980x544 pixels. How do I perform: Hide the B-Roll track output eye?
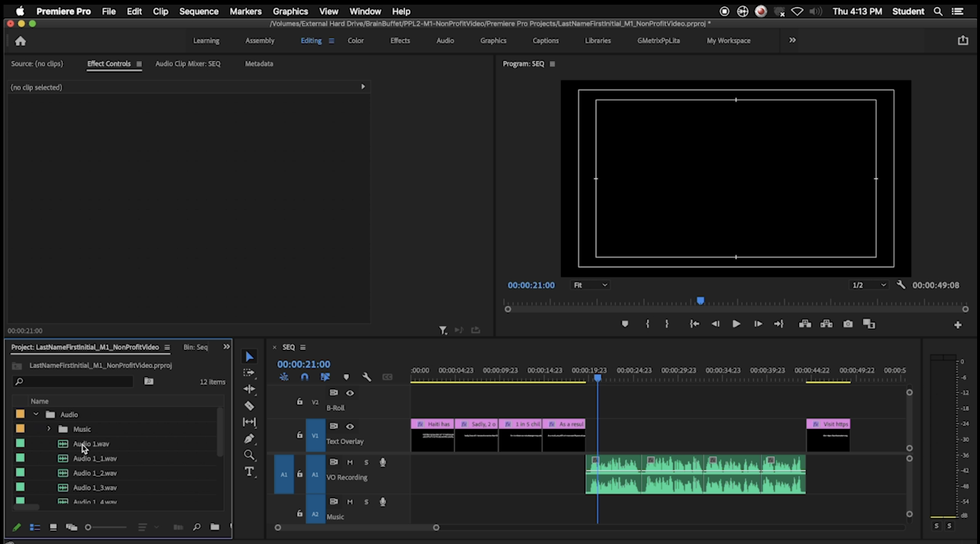pos(350,393)
